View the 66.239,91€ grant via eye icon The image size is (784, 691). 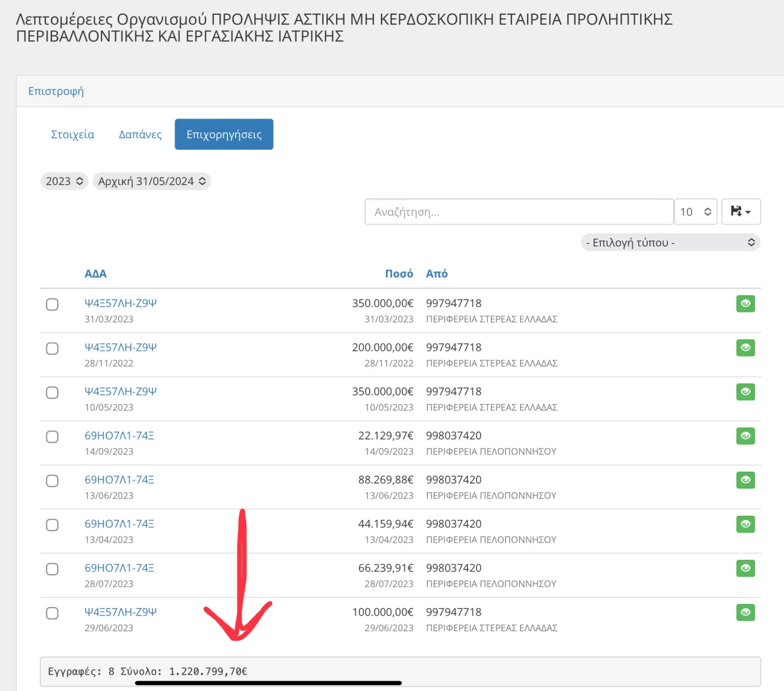coord(745,568)
